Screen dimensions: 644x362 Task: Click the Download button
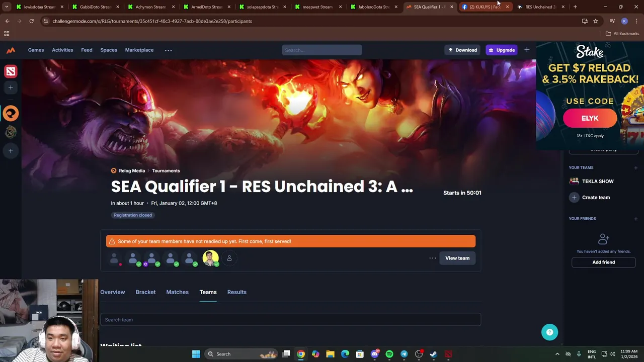[462, 50]
